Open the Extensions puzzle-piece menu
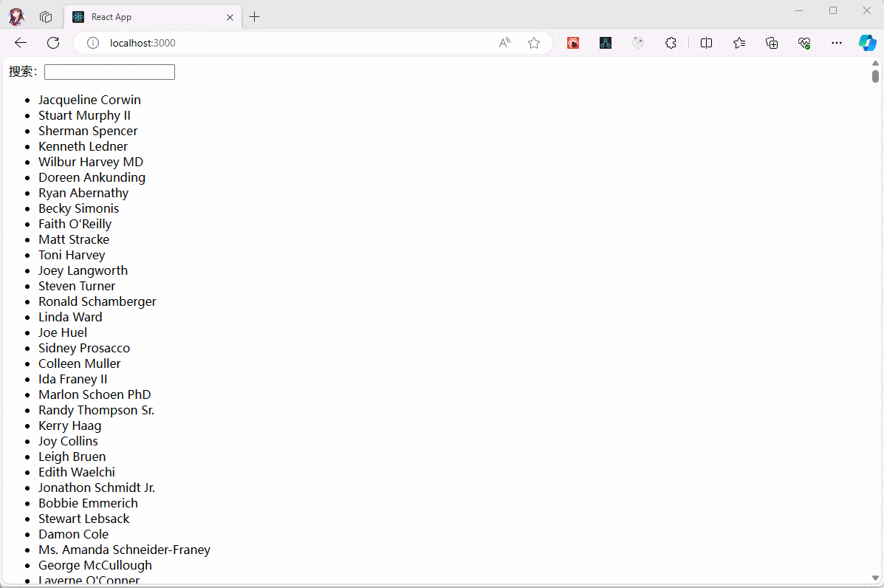This screenshot has width=884, height=588. tap(671, 43)
